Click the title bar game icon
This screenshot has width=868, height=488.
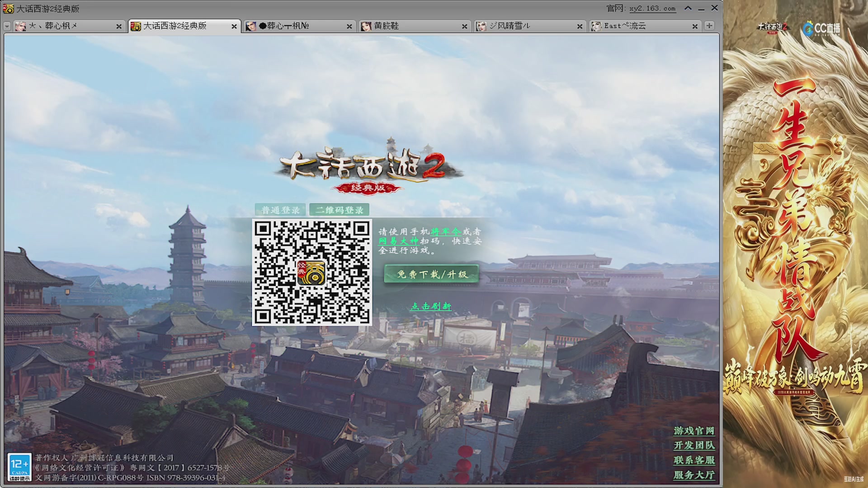tap(8, 9)
